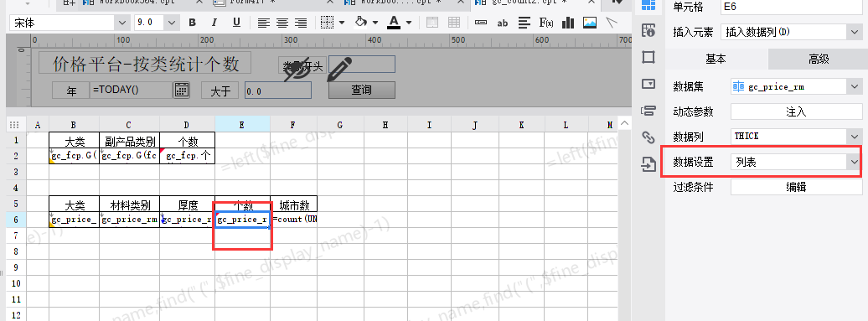Click 编辑 filter condition button
The height and width of the screenshot is (321, 868).
pos(796,187)
